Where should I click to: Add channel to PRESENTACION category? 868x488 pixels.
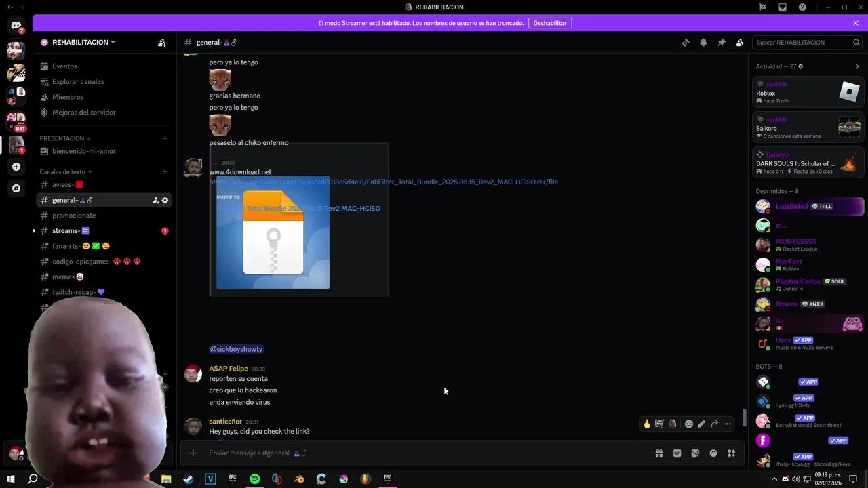(165, 138)
